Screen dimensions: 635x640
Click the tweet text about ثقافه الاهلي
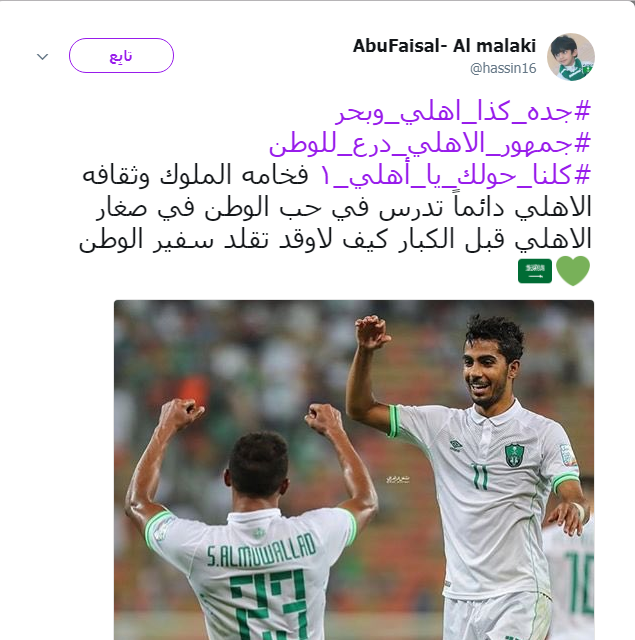tap(335, 207)
